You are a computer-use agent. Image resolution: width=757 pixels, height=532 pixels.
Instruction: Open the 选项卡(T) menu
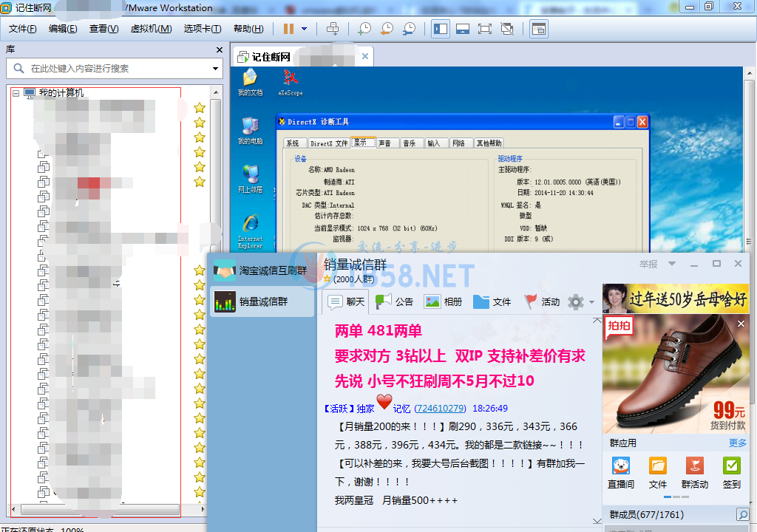pyautogui.click(x=203, y=29)
